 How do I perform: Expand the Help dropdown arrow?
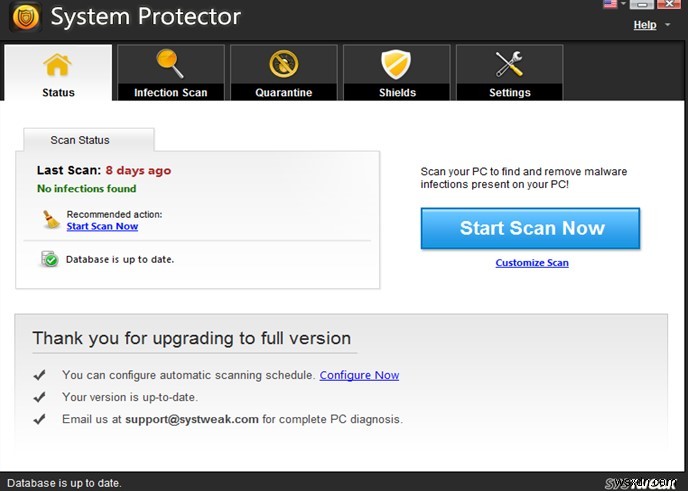point(668,25)
